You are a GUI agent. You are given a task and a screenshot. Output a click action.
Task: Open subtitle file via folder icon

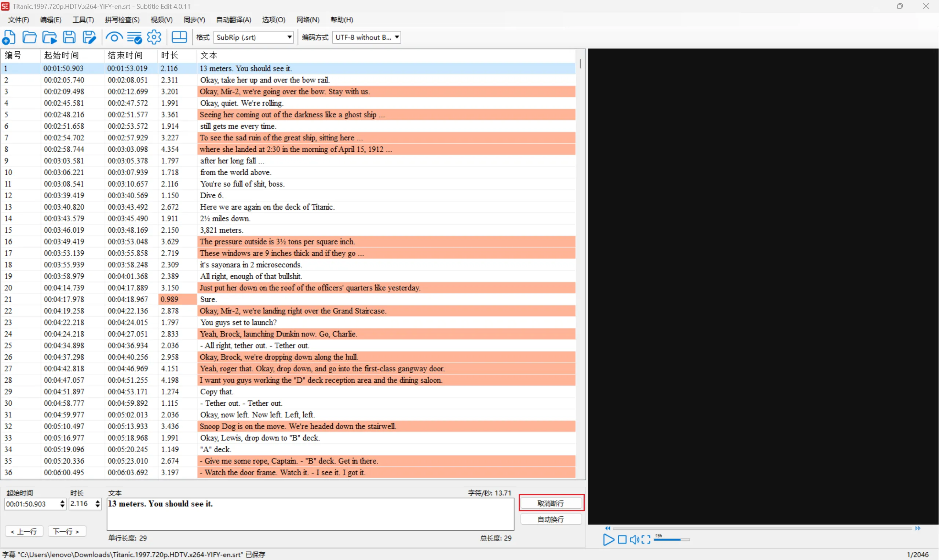29,37
